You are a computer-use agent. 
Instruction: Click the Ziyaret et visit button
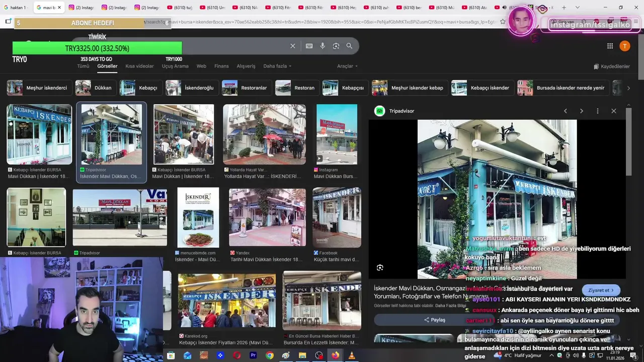(x=600, y=290)
